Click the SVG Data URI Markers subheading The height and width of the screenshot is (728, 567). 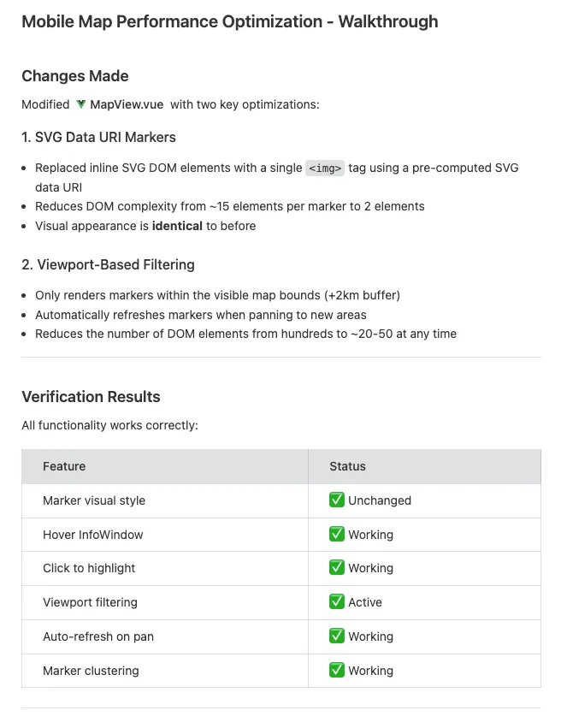click(99, 137)
